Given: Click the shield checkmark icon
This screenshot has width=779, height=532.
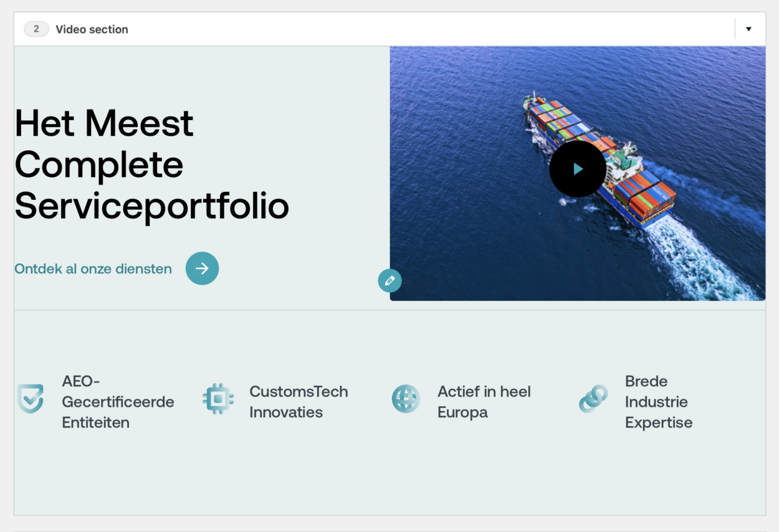Looking at the screenshot, I should [31, 399].
